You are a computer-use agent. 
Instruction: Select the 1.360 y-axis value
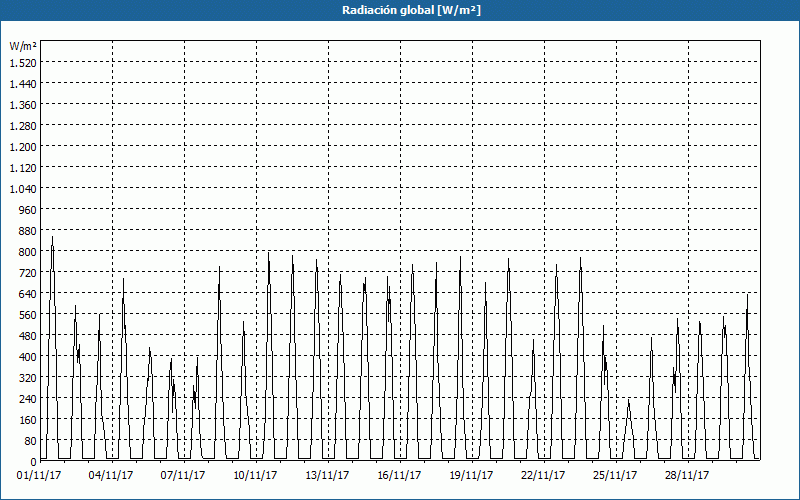pos(23,105)
